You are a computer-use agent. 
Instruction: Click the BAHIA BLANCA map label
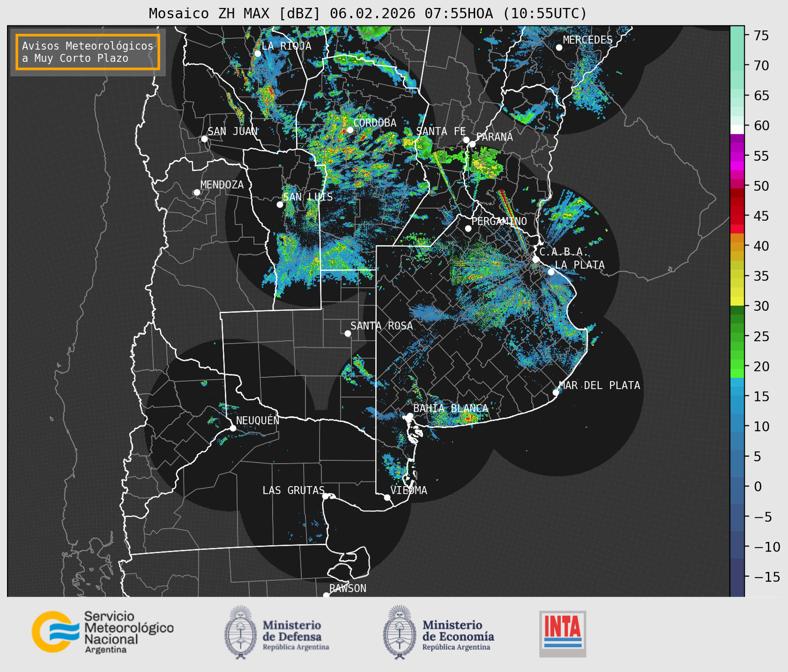pos(451,408)
